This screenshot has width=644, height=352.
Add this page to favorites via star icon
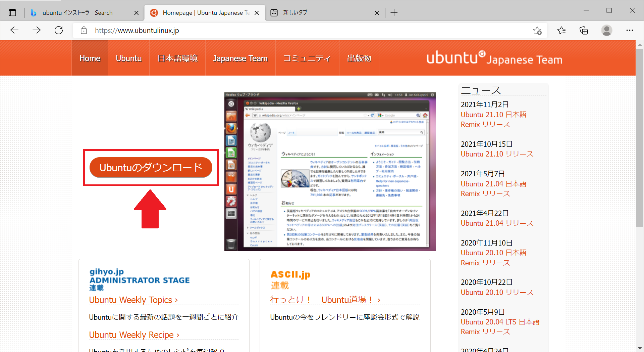[x=537, y=31]
